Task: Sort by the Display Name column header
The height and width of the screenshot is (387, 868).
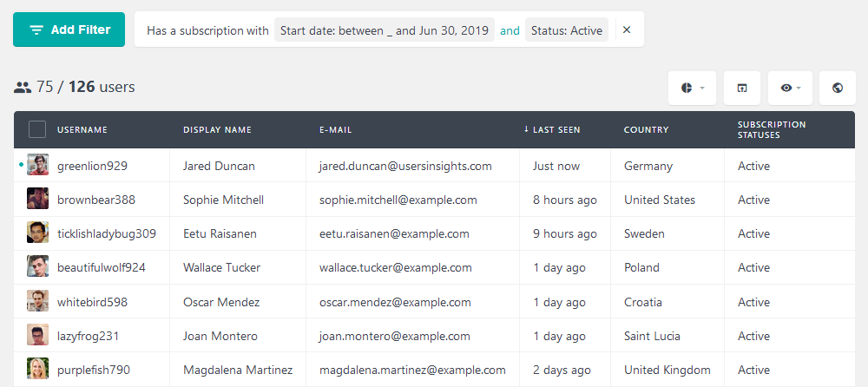Action: point(217,129)
